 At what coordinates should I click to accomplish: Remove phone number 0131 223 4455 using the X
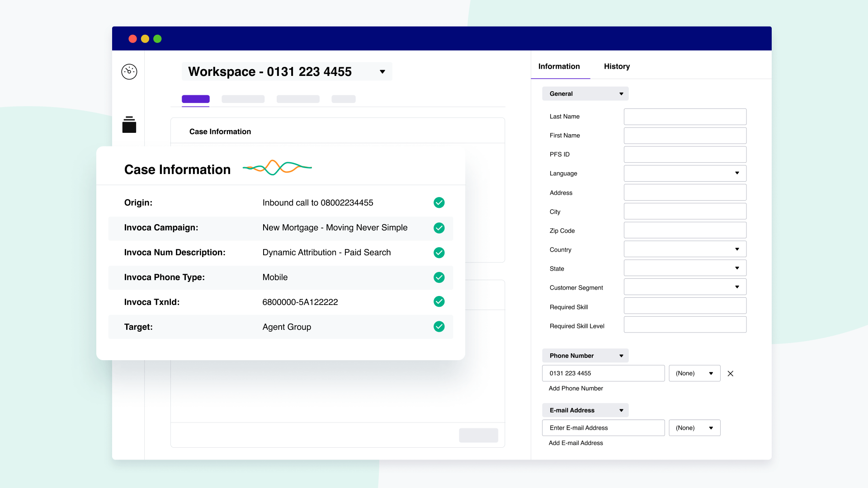pyautogui.click(x=731, y=374)
